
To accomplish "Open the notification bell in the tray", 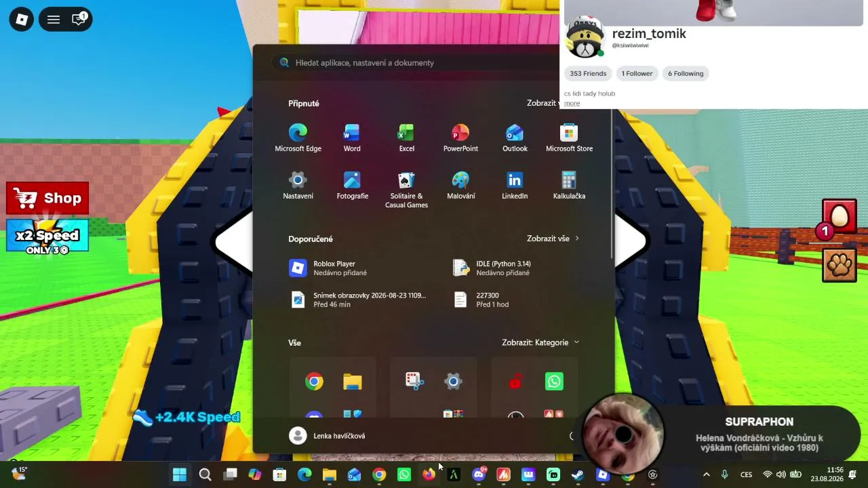I will [852, 474].
